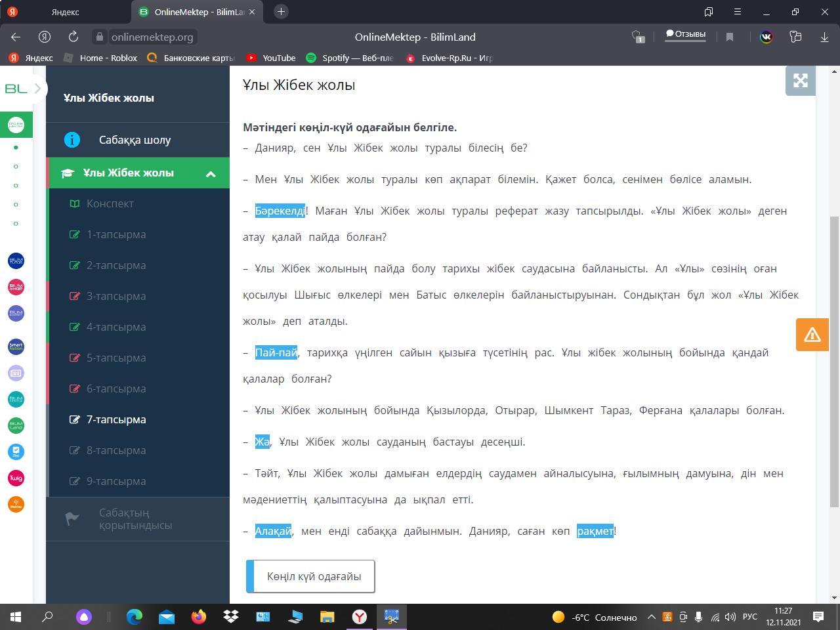This screenshot has width=840, height=630.
Task: Open YouTube bookmark
Action: point(271,58)
